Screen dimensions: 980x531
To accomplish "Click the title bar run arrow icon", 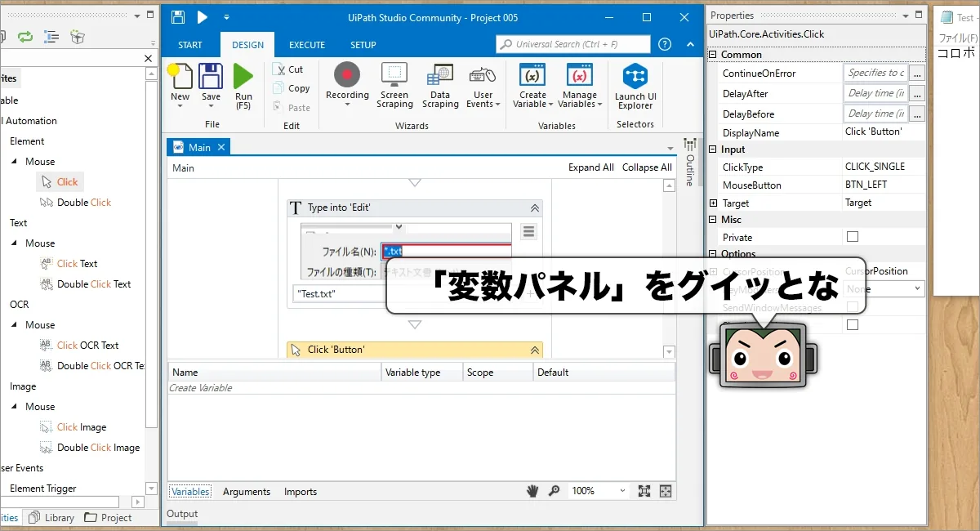I will pos(202,17).
